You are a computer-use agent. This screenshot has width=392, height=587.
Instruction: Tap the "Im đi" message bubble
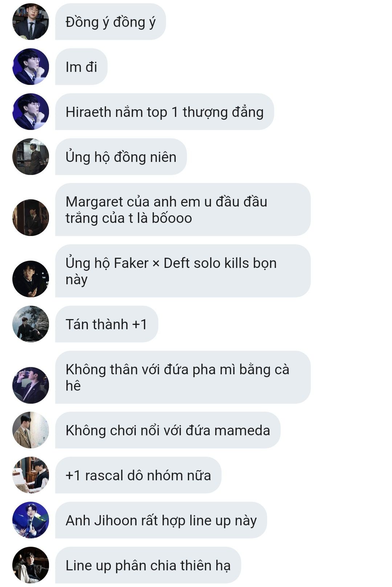tap(81, 67)
